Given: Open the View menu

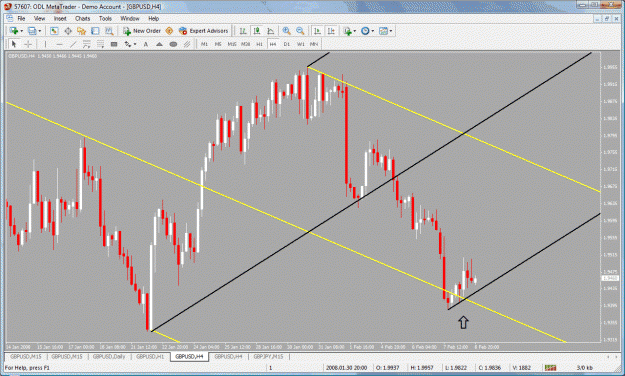Looking at the screenshot, I should [39, 18].
